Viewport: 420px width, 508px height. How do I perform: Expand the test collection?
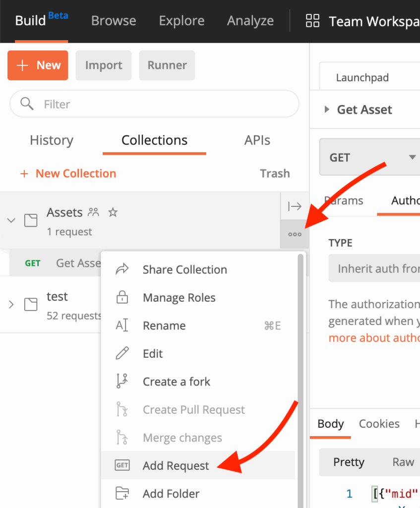click(12, 305)
